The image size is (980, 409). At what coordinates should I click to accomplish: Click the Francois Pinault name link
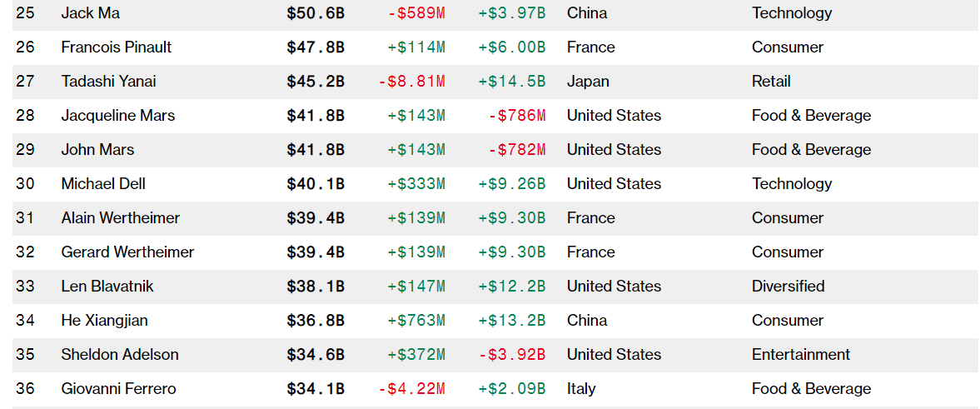coord(116,47)
